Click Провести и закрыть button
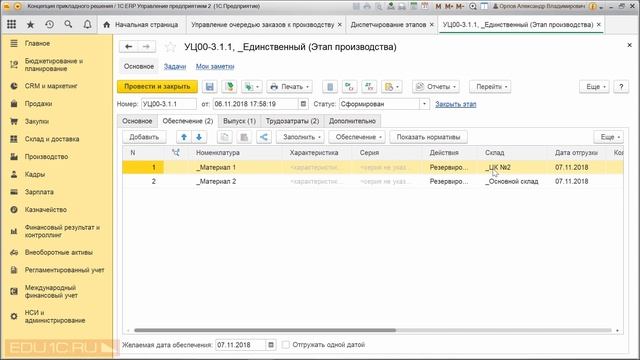This screenshot has height=360, width=640. [x=157, y=87]
